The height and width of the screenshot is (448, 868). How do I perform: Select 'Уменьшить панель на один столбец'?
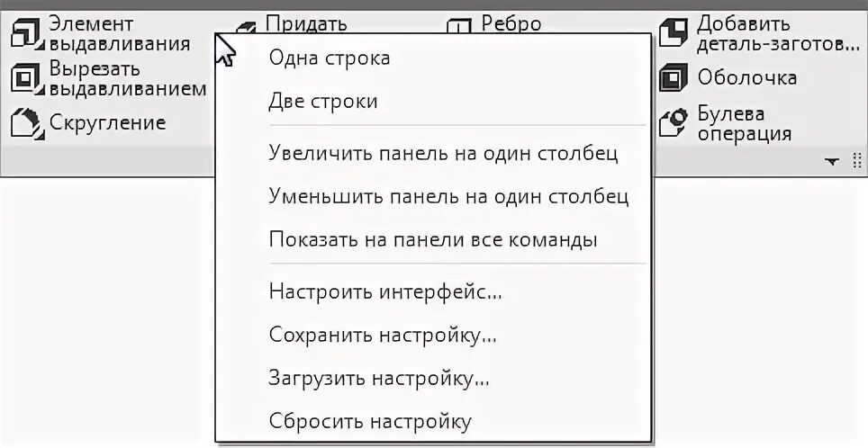[448, 196]
